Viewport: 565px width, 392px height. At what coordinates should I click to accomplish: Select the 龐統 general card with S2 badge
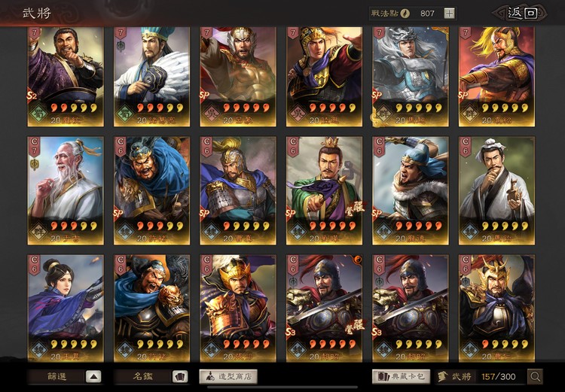[66, 76]
